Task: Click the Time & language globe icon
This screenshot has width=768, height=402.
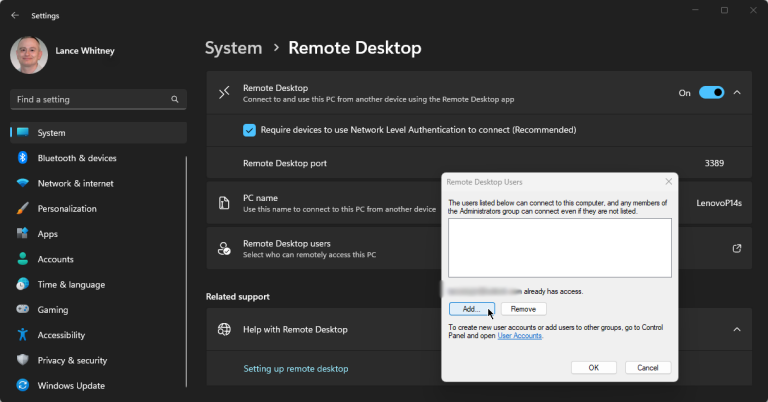Action: [23, 284]
